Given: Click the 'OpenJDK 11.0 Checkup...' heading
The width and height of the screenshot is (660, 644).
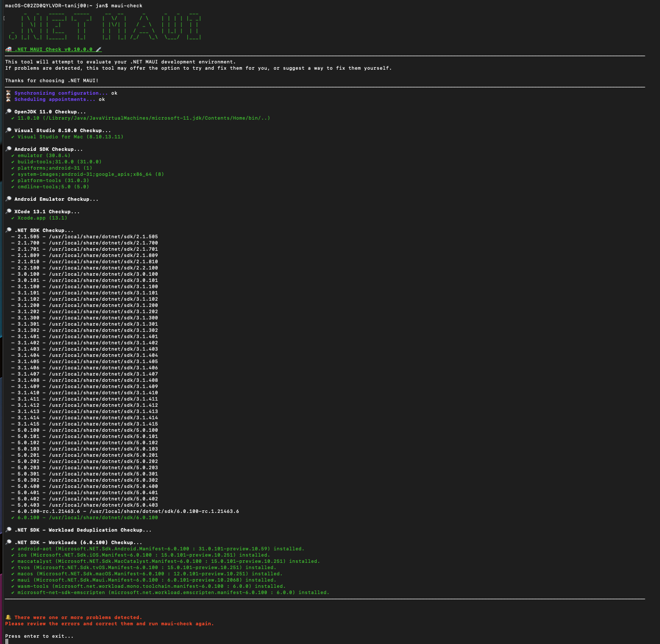Looking at the screenshot, I should [x=50, y=112].
